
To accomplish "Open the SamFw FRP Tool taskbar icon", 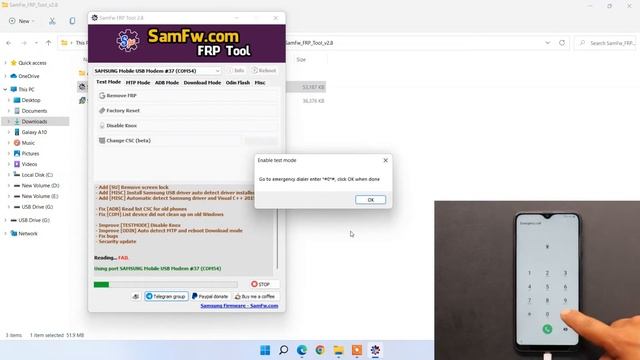I will pos(375,350).
